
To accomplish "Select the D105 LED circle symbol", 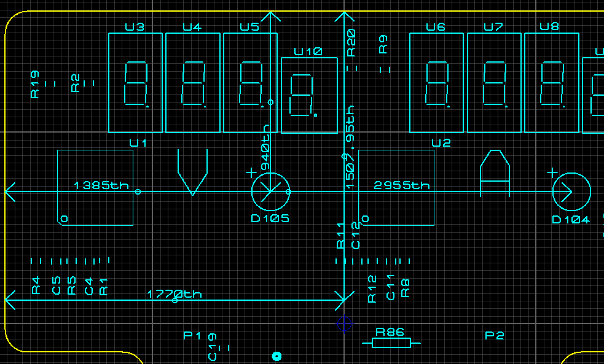I will click(x=270, y=192).
